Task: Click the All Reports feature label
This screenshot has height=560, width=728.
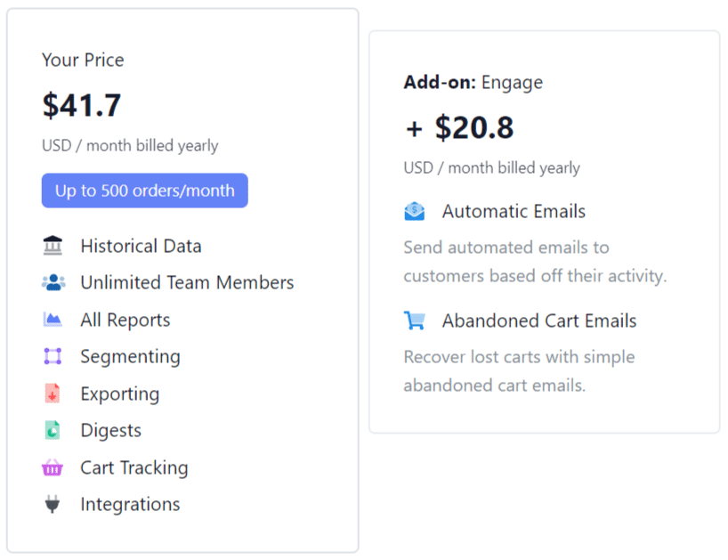Action: (125, 320)
